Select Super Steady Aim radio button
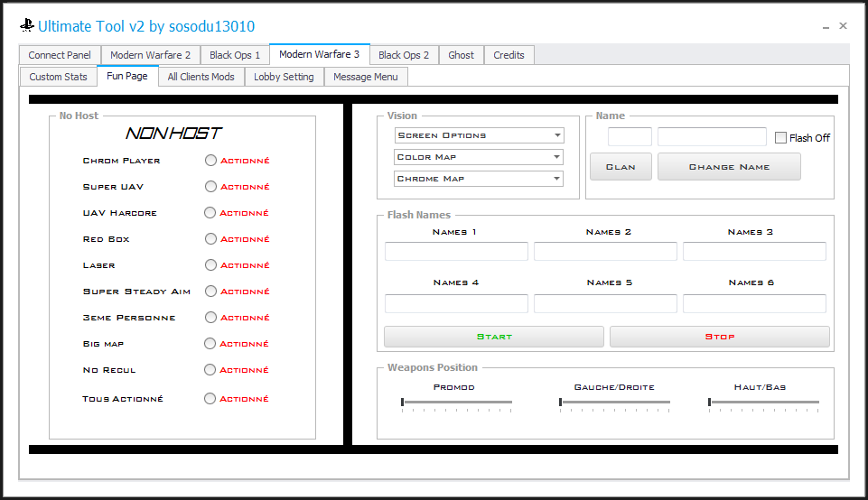The height and width of the screenshot is (500, 868). 210,291
